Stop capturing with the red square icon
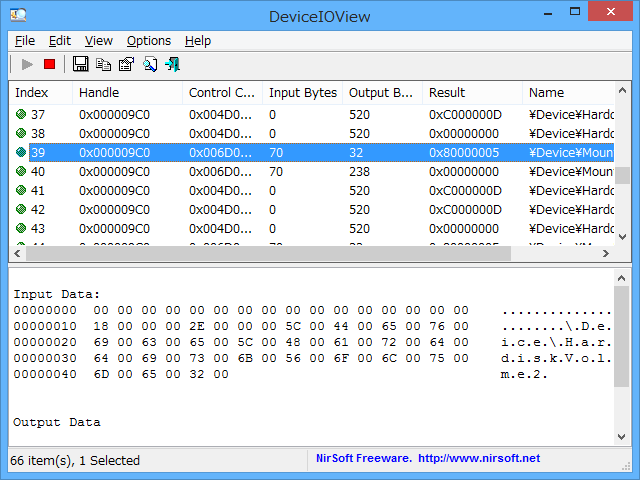This screenshot has height=480, width=640. [49, 64]
